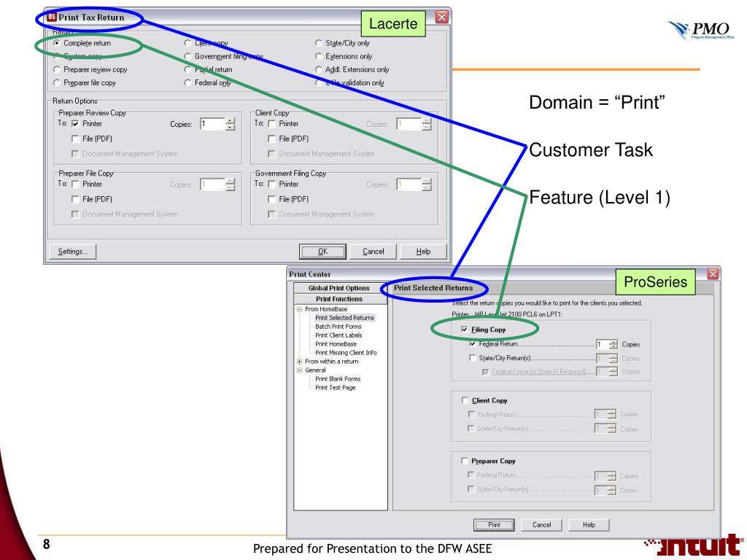Select the Federal only radio button

(x=187, y=83)
